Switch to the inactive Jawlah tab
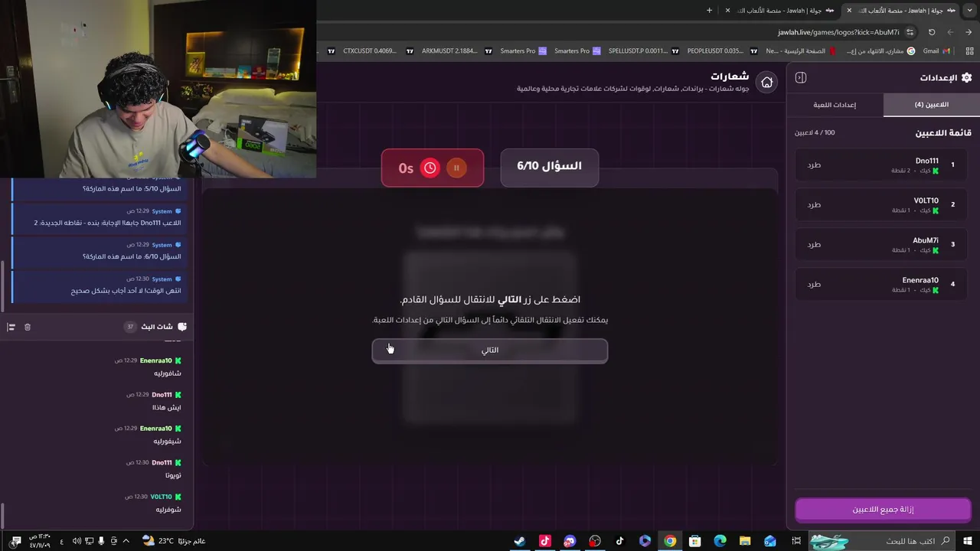Viewport: 980px width, 551px height. tap(781, 10)
